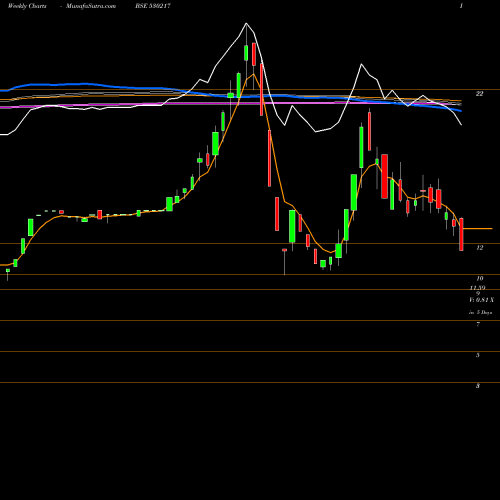
Task: Click the last red candle at the right end of the chart
Action: click(x=461, y=234)
